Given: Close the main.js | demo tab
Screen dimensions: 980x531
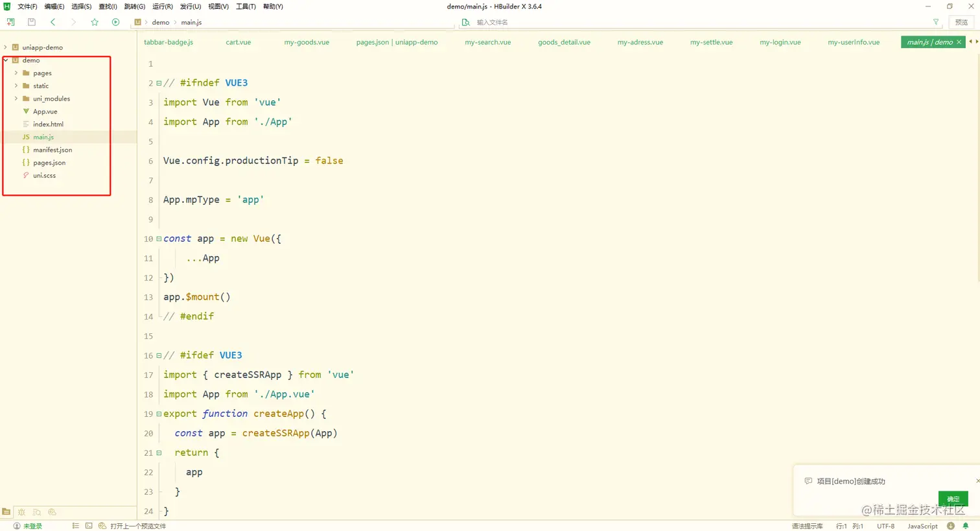Looking at the screenshot, I should point(959,42).
